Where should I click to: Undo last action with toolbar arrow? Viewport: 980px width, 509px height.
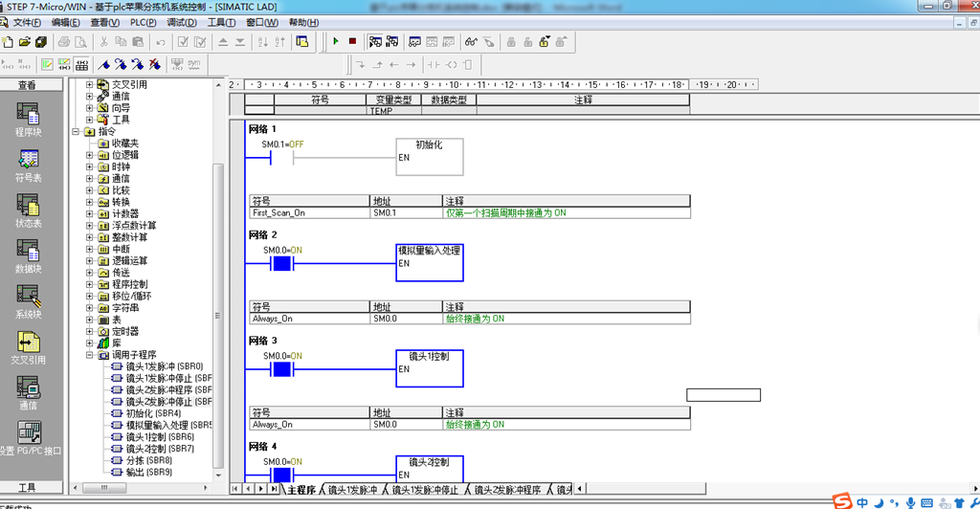click(x=161, y=42)
